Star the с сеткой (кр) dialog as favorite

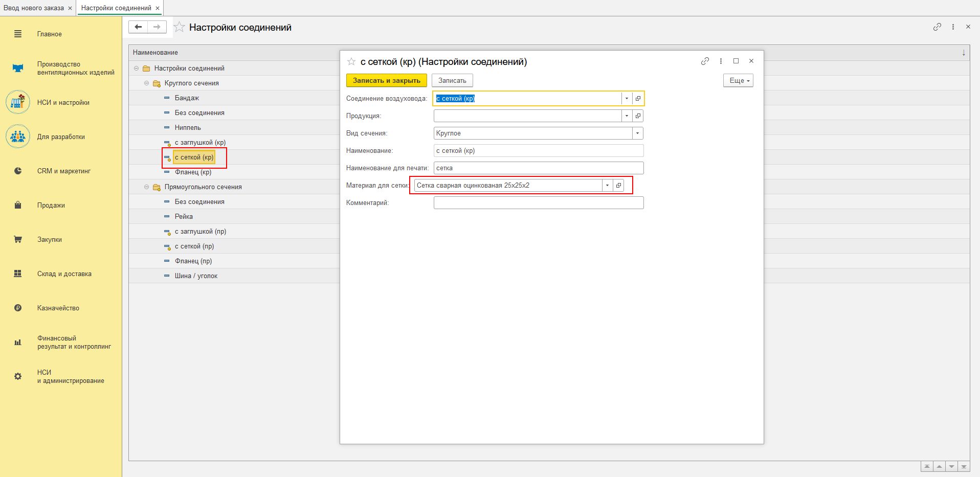(x=351, y=62)
